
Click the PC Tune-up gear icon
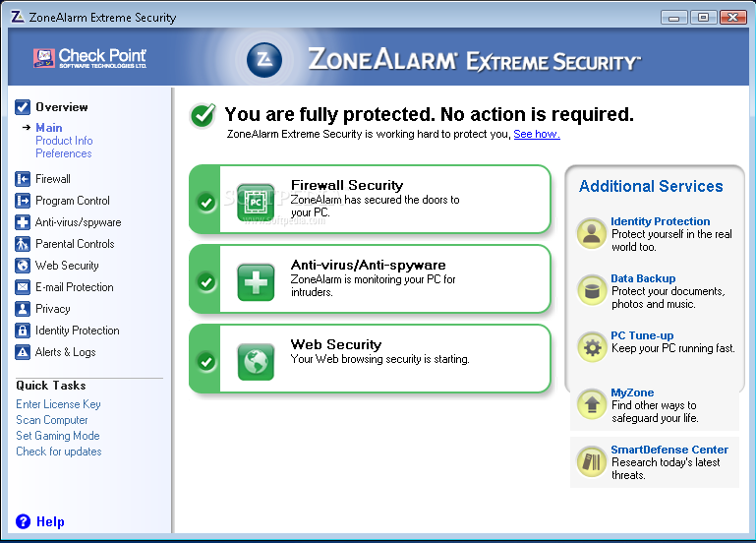(591, 347)
